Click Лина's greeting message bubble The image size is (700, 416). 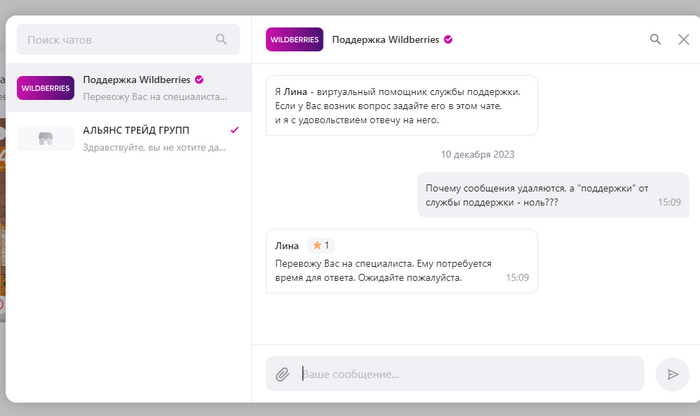coord(402,106)
